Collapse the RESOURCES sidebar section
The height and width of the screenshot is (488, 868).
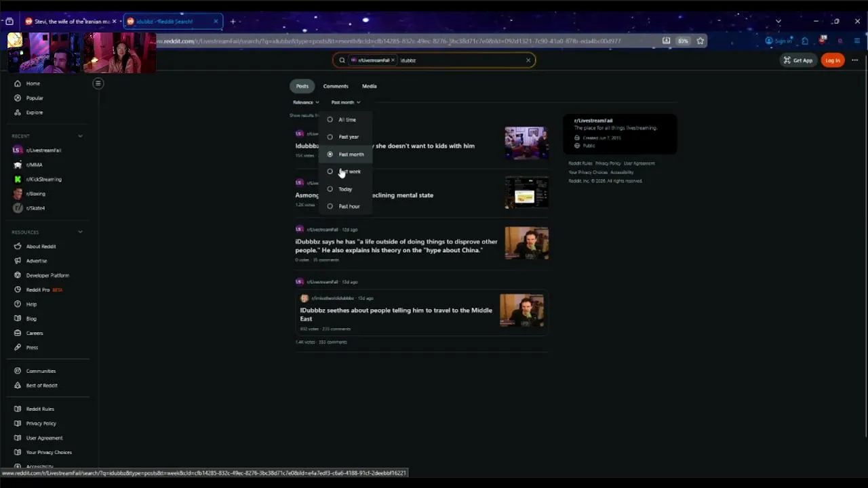[x=80, y=232]
